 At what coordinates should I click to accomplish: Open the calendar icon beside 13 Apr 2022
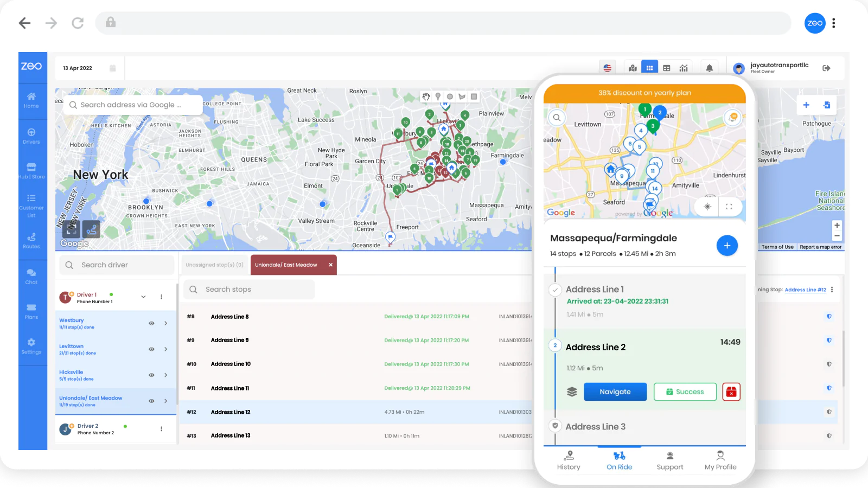[x=113, y=68]
